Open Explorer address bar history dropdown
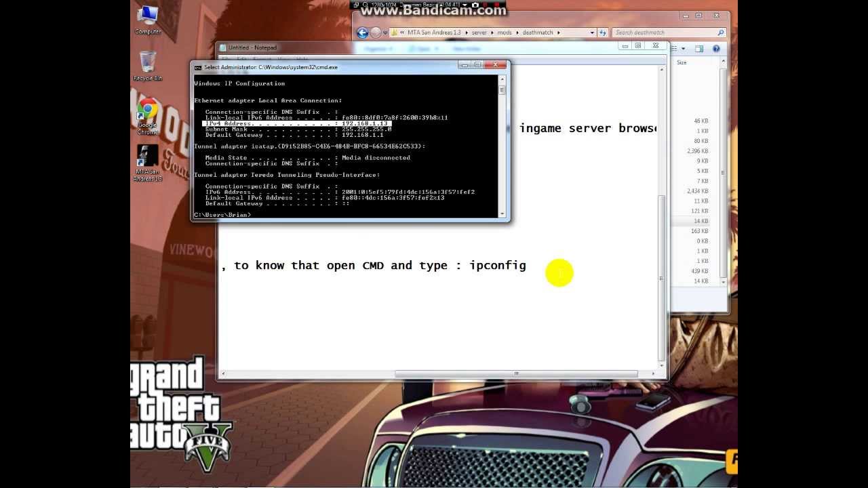 coord(592,33)
